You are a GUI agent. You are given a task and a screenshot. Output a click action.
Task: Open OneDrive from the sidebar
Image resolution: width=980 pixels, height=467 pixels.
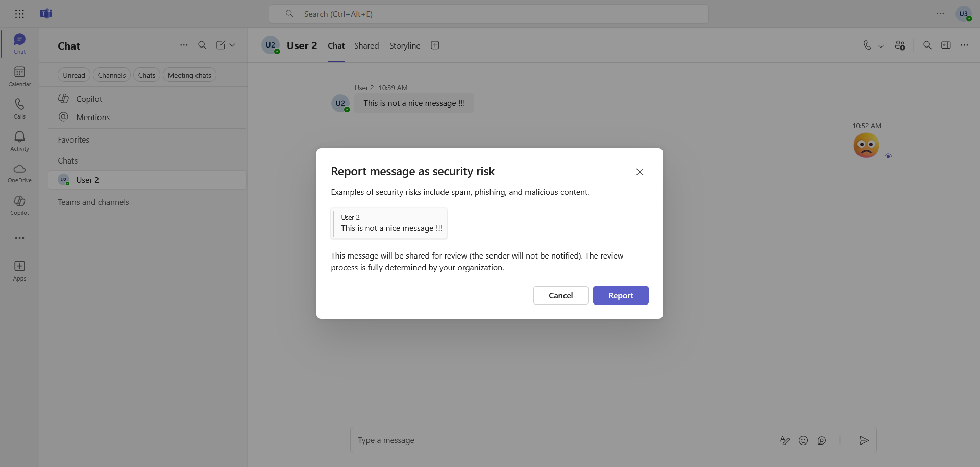(19, 173)
